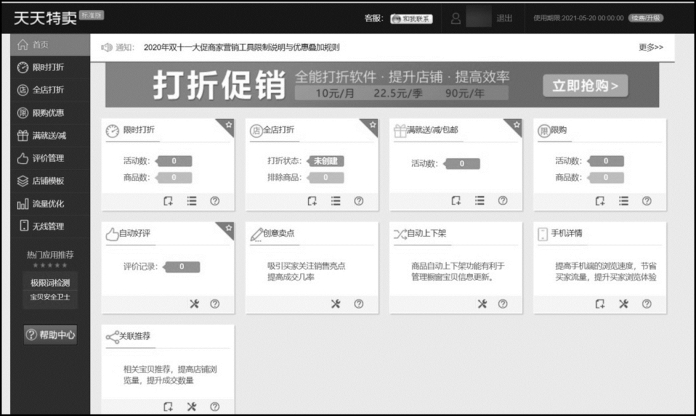
Task: Click the 极限词检测 recommended app
Action: (50, 283)
